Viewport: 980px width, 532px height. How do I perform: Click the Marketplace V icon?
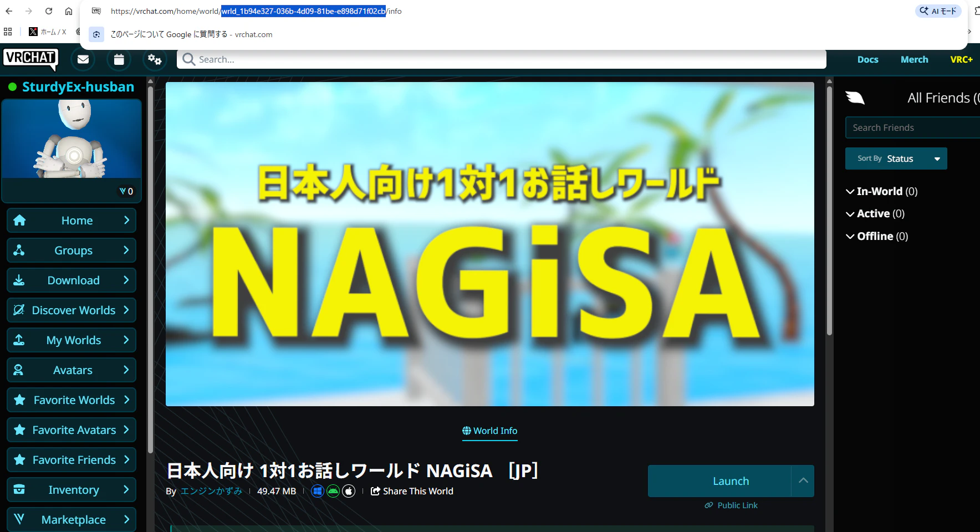click(19, 519)
